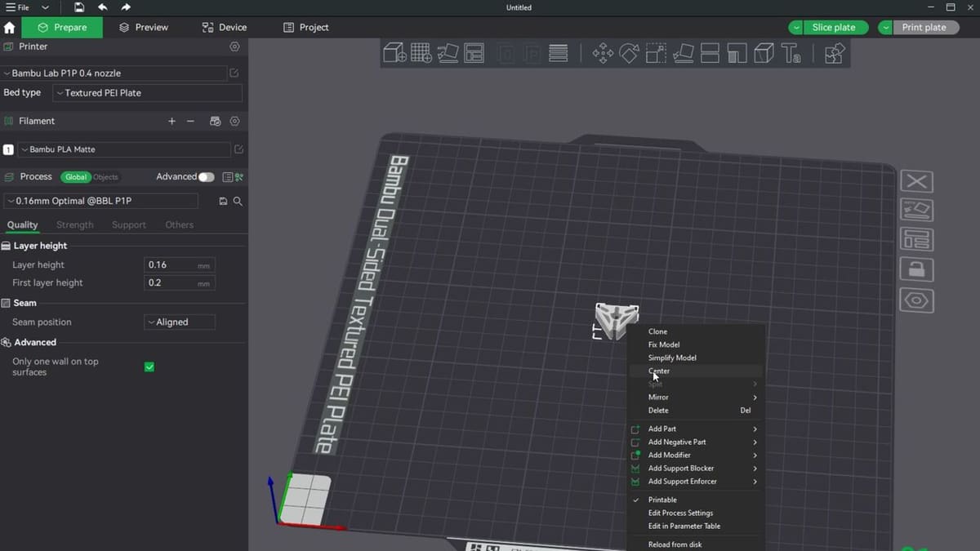Remove a filament with the minus icon

[x=191, y=121]
